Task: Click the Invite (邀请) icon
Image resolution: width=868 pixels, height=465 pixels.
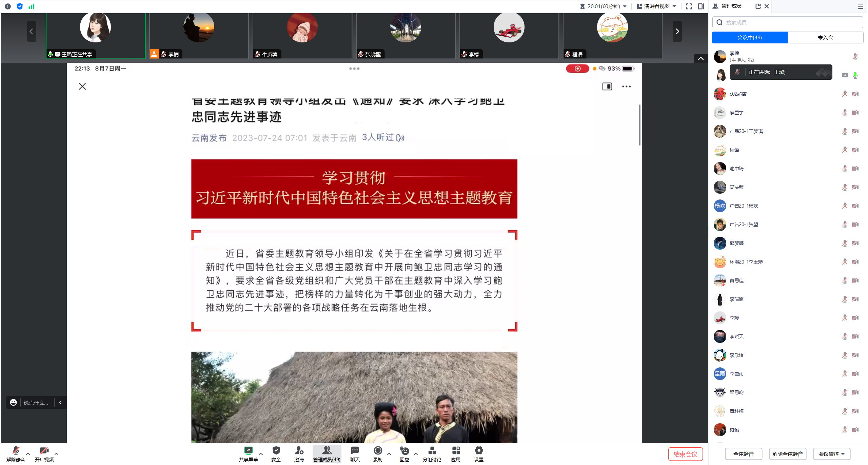Action: coord(299,451)
